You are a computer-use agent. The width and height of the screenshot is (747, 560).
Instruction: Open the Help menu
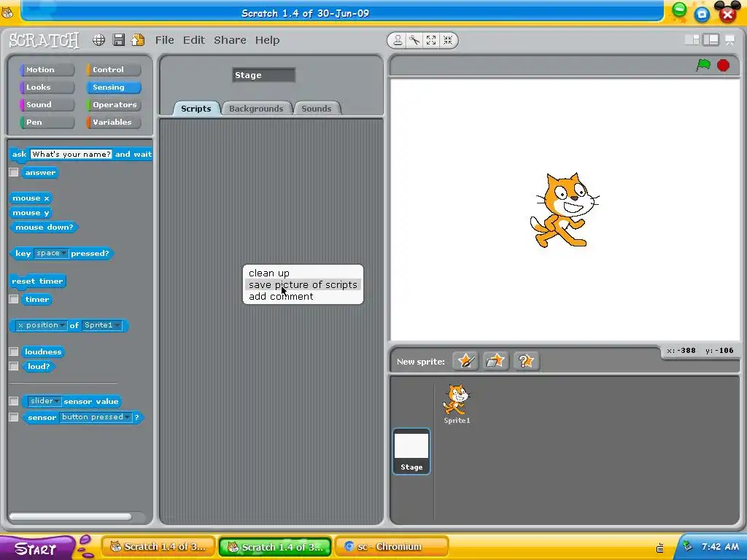pyautogui.click(x=267, y=40)
